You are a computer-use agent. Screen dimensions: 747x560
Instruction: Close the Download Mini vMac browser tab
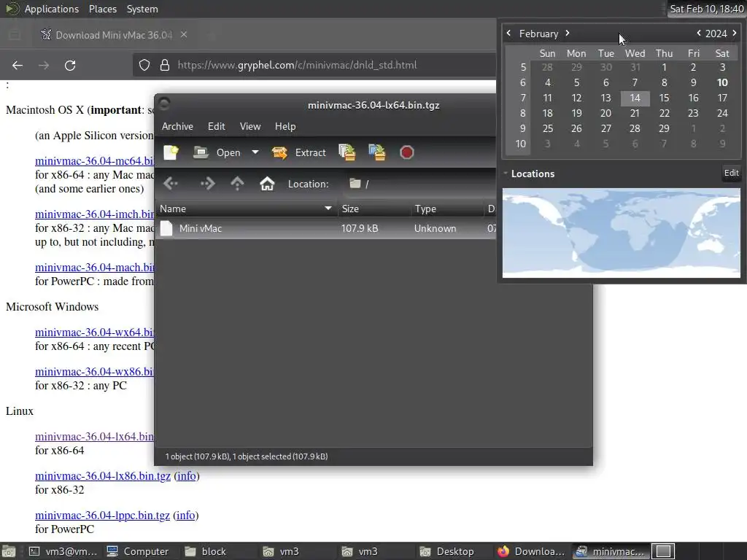click(x=184, y=35)
